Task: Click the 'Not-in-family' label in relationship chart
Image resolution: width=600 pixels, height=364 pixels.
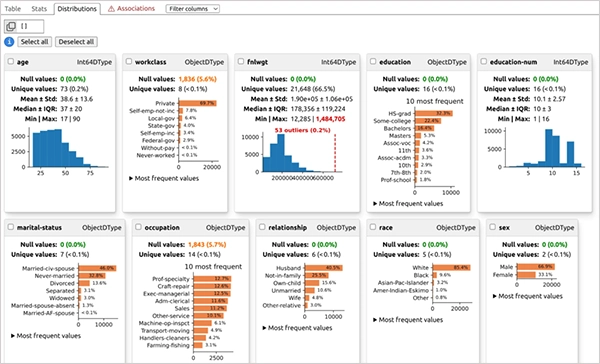Action: pos(283,275)
